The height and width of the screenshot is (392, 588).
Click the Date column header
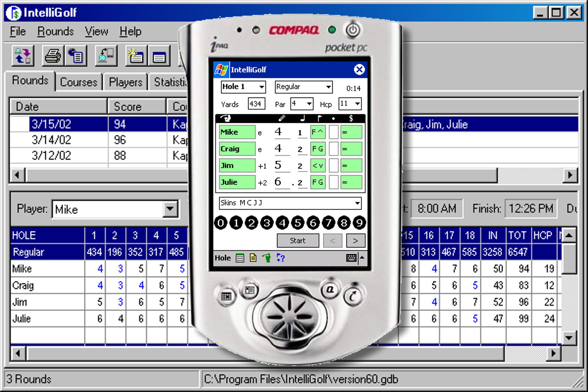[x=59, y=107]
